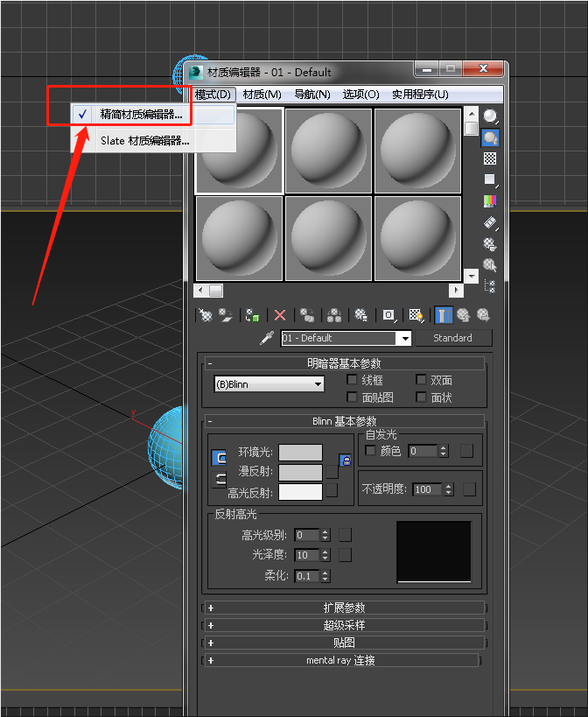Toggle the ambient-diffuse color lock button
588x717 pixels.
[x=220, y=458]
